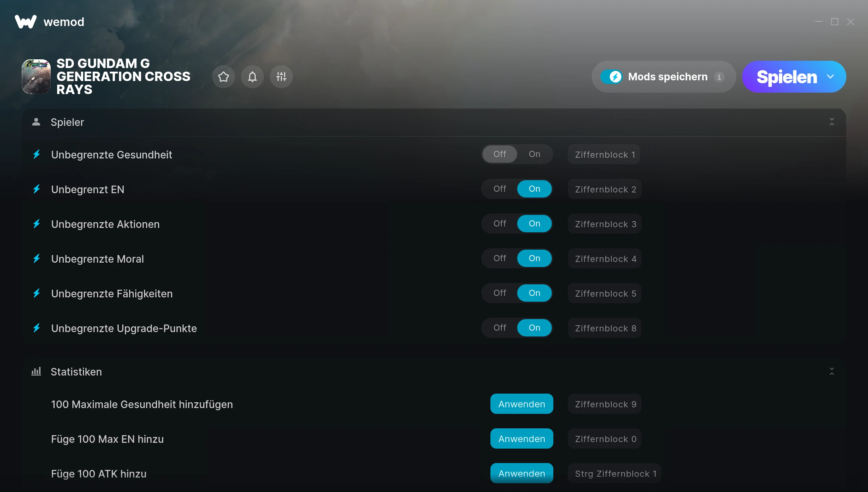
Task: Disable Unbegrenzte Moral toggle
Action: (x=500, y=258)
